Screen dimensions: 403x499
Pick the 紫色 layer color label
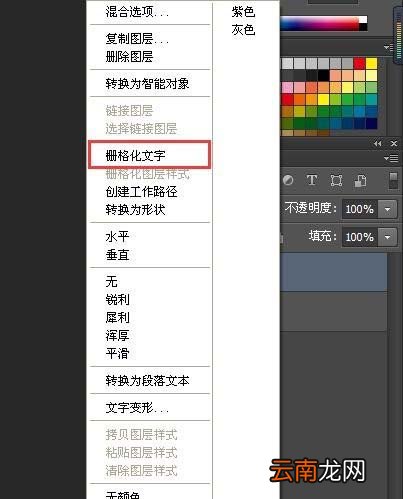click(243, 12)
